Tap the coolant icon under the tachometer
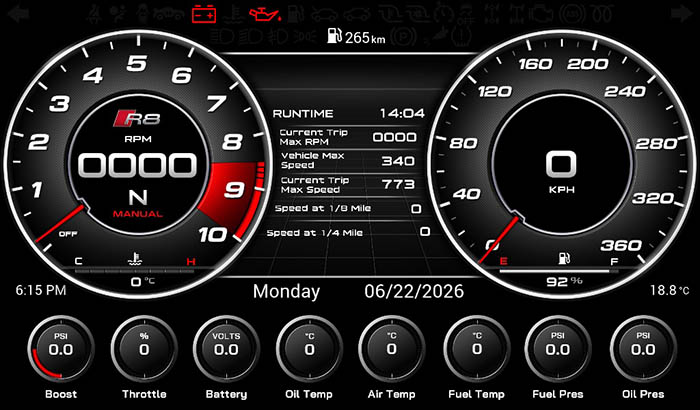This screenshot has width=700, height=410. [135, 259]
